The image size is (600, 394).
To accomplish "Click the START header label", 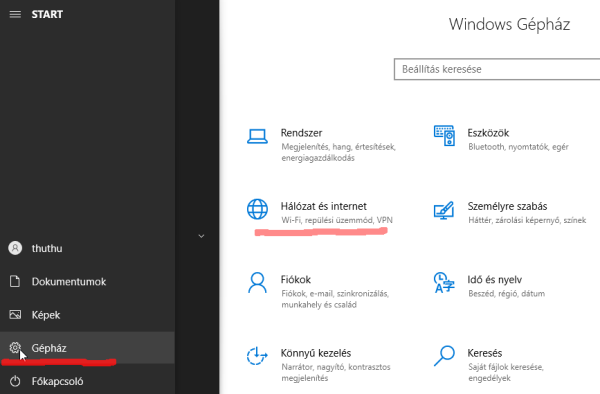I will [x=47, y=15].
